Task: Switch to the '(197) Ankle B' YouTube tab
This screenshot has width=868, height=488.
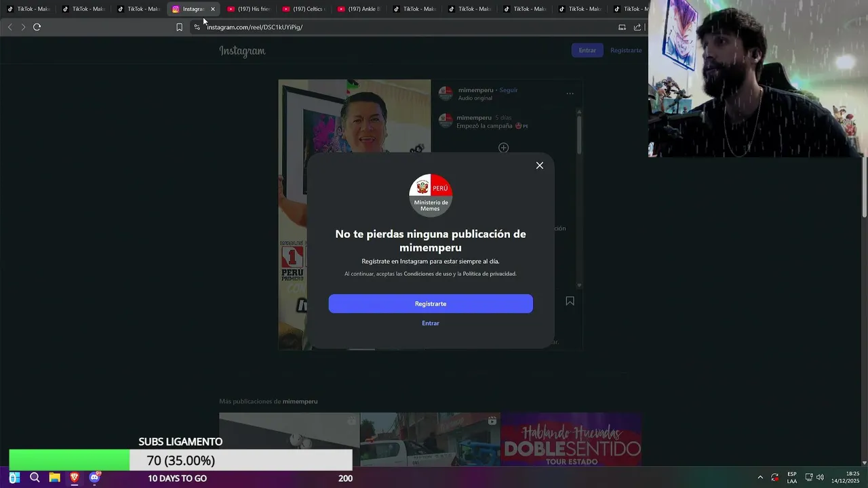Action: (359, 9)
